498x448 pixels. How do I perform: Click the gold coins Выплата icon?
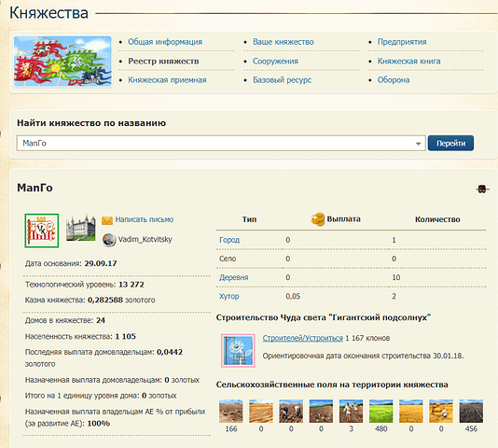click(x=318, y=219)
